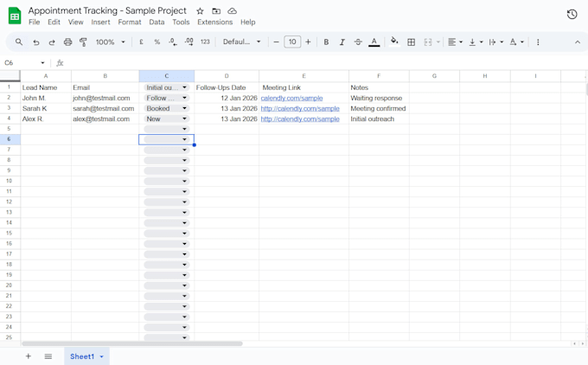This screenshot has height=365, width=588.
Task: Open the File menu
Action: (x=34, y=22)
